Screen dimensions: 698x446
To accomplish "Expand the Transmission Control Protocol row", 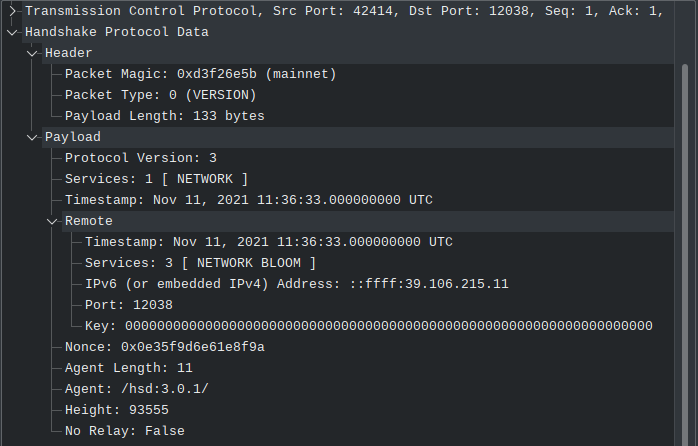I will point(12,10).
